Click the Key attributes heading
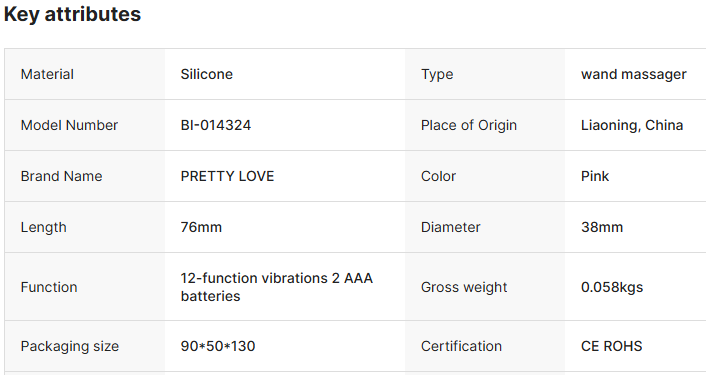This screenshot has width=706, height=375. click(x=72, y=14)
